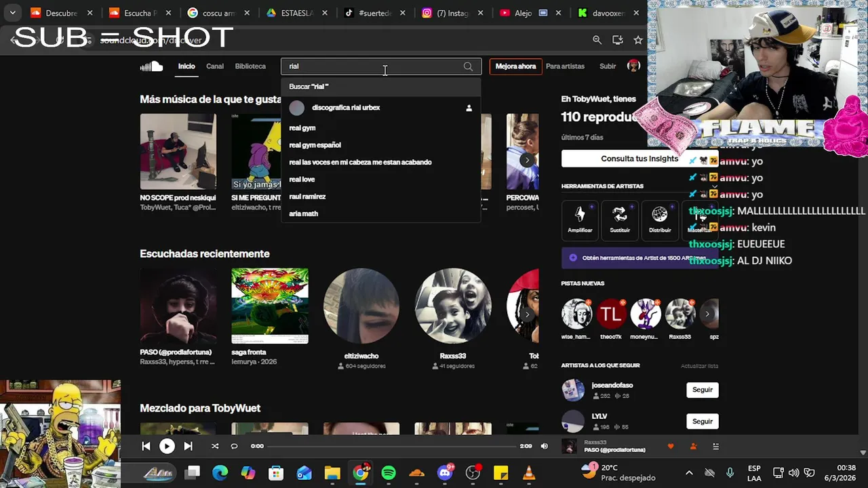Switch to the TikTok #suerte tab
868x488 pixels.
coord(374,13)
